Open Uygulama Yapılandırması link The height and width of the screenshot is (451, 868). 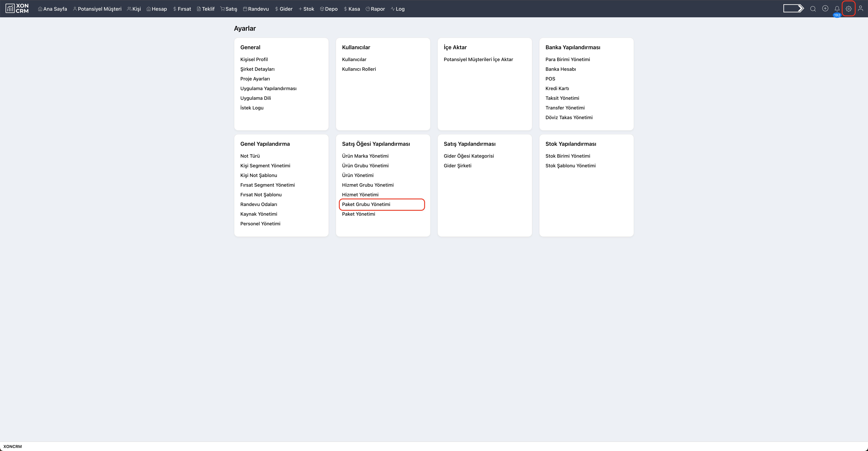[269, 88]
